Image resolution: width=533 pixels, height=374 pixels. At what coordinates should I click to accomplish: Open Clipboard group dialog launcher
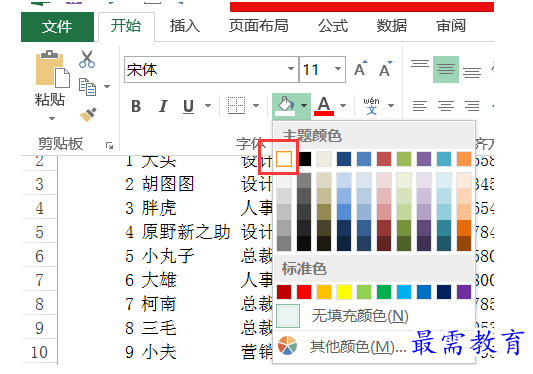tap(109, 146)
